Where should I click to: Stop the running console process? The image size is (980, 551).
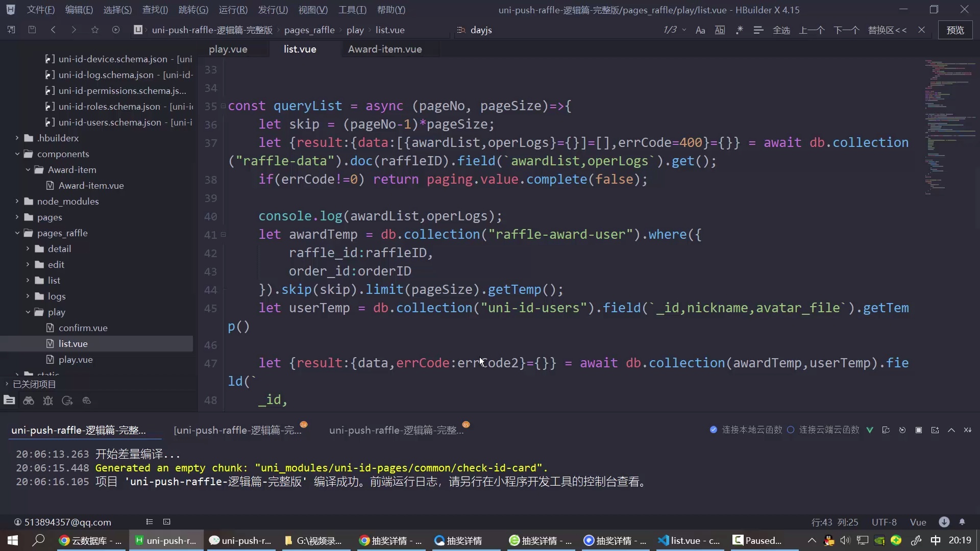point(919,430)
